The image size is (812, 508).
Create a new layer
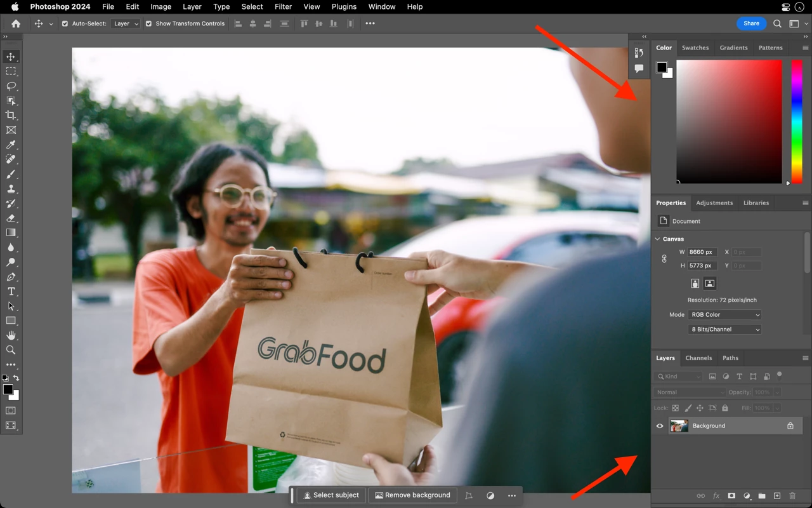777,496
